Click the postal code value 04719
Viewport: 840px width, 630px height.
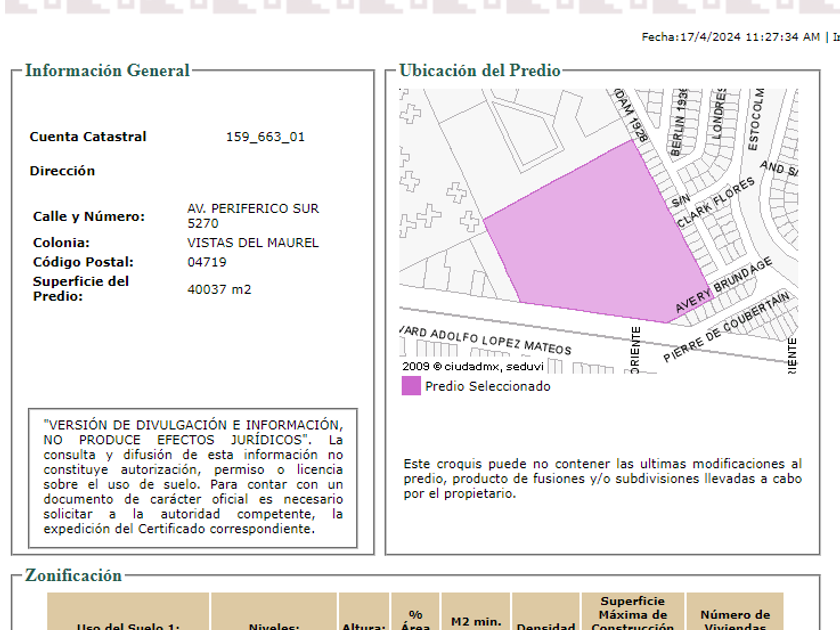tap(207, 263)
